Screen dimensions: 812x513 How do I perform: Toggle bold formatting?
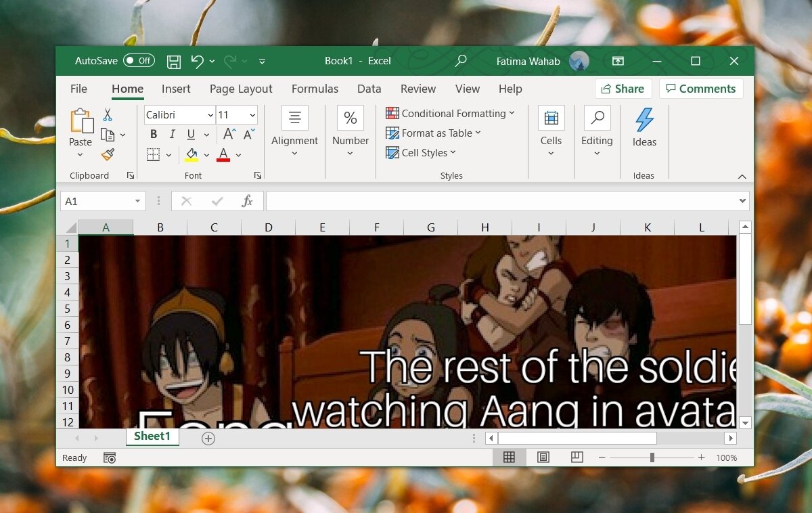point(153,135)
